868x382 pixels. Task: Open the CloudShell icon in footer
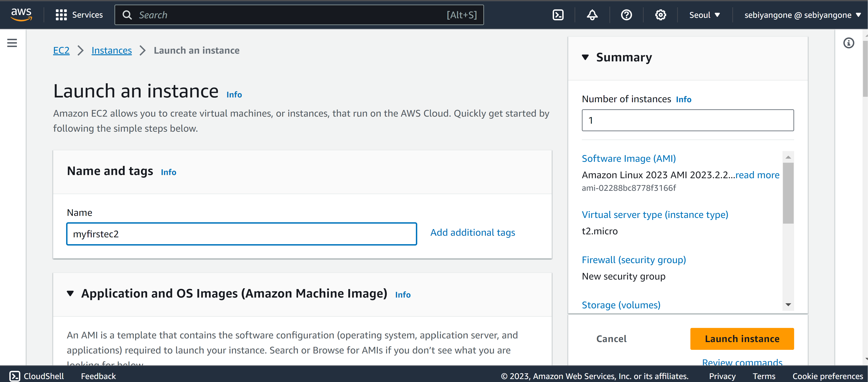pos(15,376)
